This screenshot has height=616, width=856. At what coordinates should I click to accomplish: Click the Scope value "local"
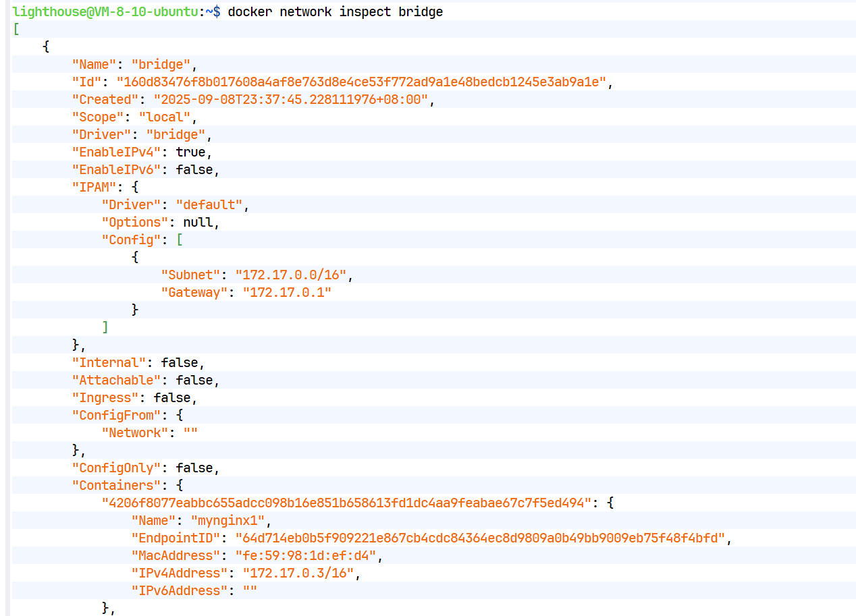tap(164, 117)
